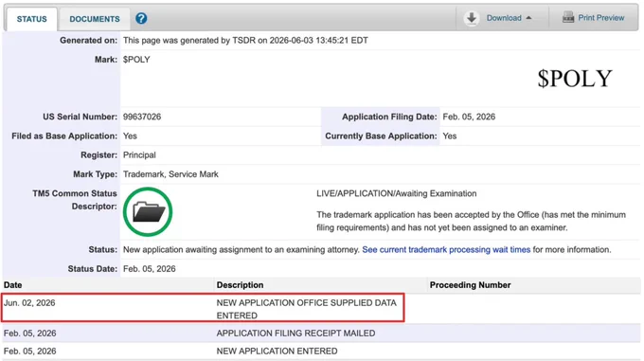Click NEW APPLICATION OFFICE SUPPLIED DATA ENTERED entry

tap(307, 309)
